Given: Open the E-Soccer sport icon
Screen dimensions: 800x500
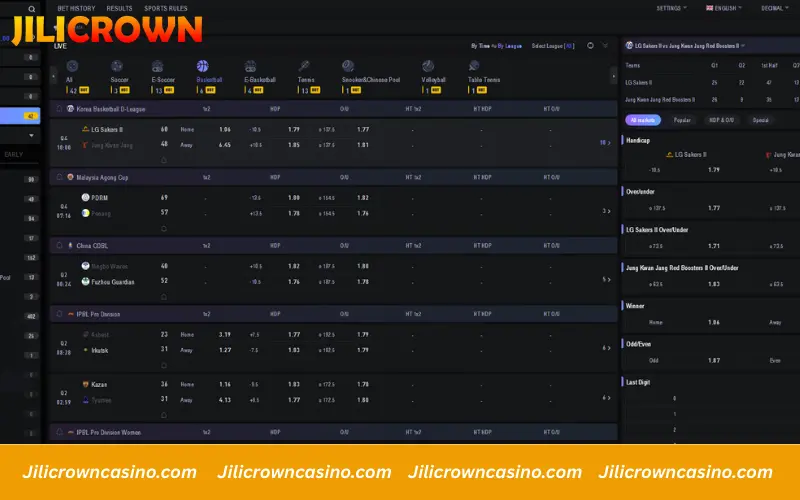Looking at the screenshot, I should (157, 66).
